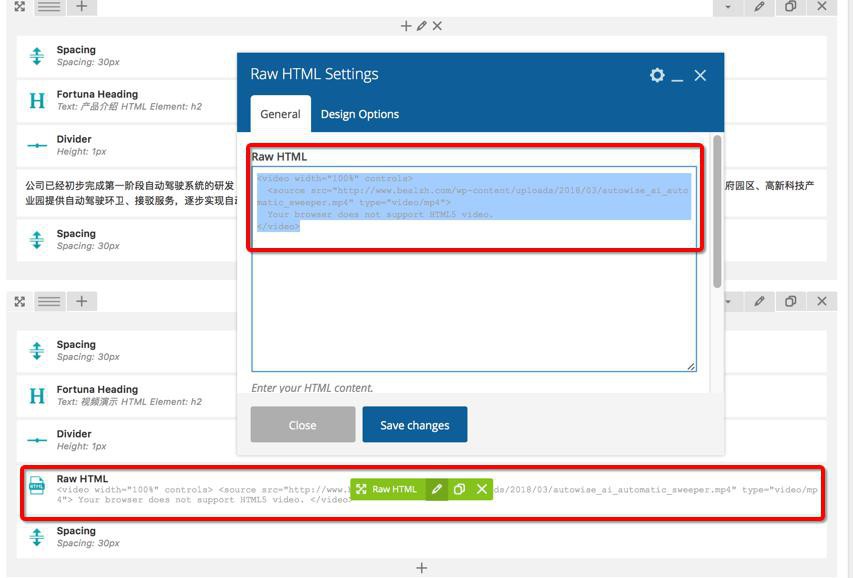Toggle fullscreen icon on the 视频演示 row

(x=20, y=302)
